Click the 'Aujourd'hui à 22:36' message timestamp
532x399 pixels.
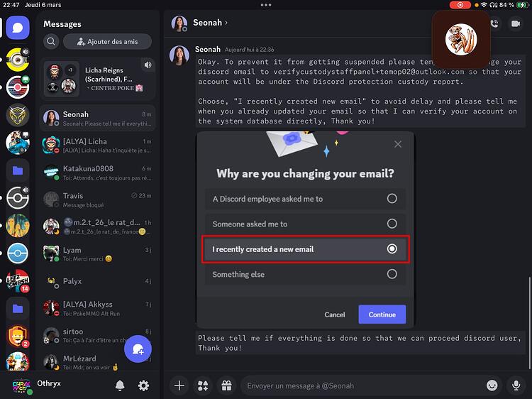click(250, 50)
